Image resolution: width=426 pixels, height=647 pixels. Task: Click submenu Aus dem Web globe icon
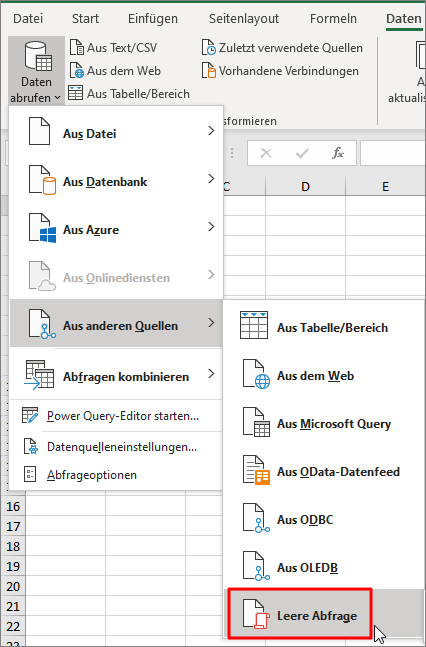point(256,374)
